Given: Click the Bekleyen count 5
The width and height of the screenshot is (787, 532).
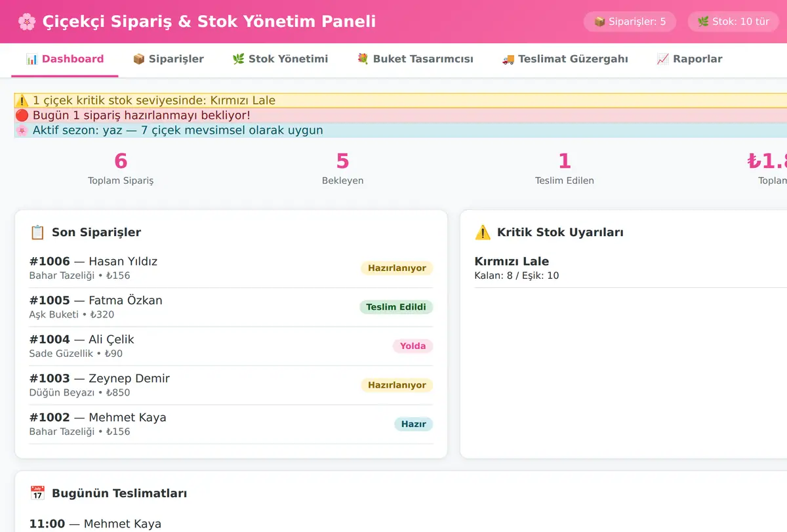Looking at the screenshot, I should point(342,161).
